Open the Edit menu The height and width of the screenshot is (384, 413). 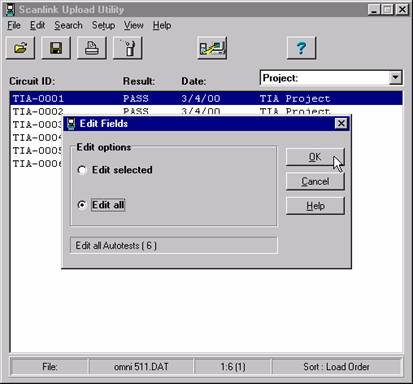[x=37, y=25]
